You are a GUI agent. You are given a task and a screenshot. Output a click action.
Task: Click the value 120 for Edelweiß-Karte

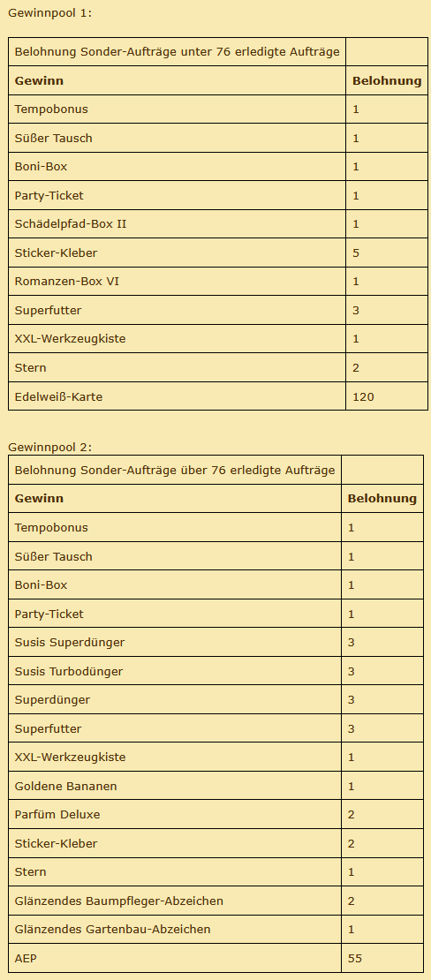click(x=364, y=397)
